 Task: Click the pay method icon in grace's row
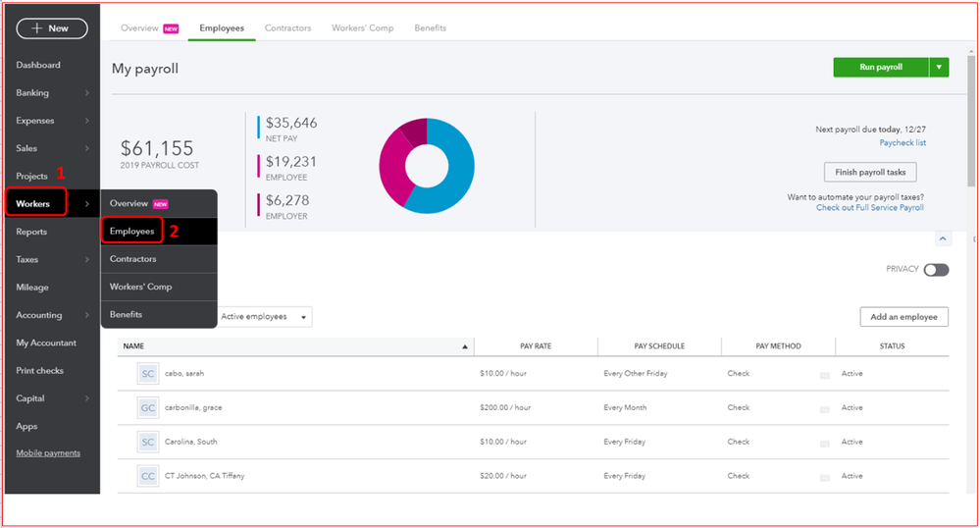824,408
